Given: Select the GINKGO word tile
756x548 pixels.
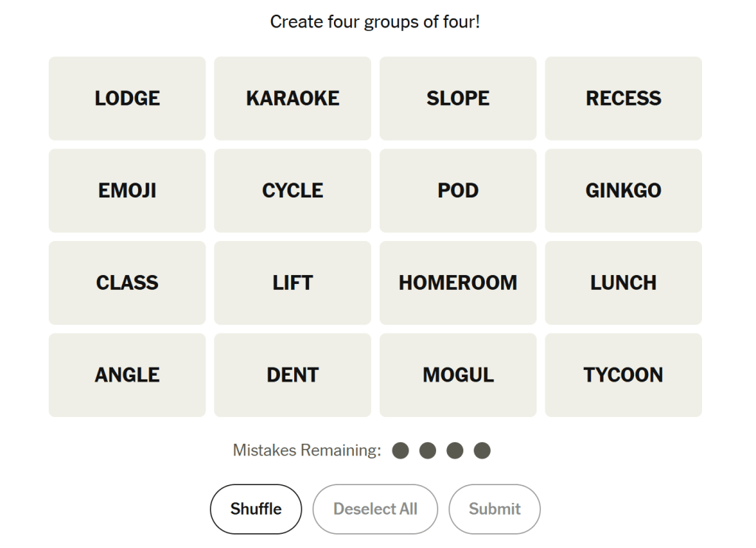Looking at the screenshot, I should [x=624, y=191].
